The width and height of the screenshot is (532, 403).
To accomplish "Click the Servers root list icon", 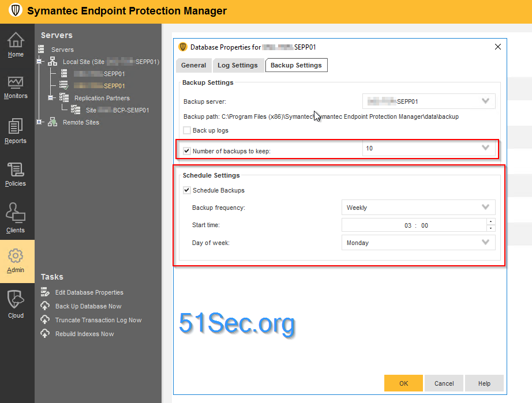I will 41,49.
